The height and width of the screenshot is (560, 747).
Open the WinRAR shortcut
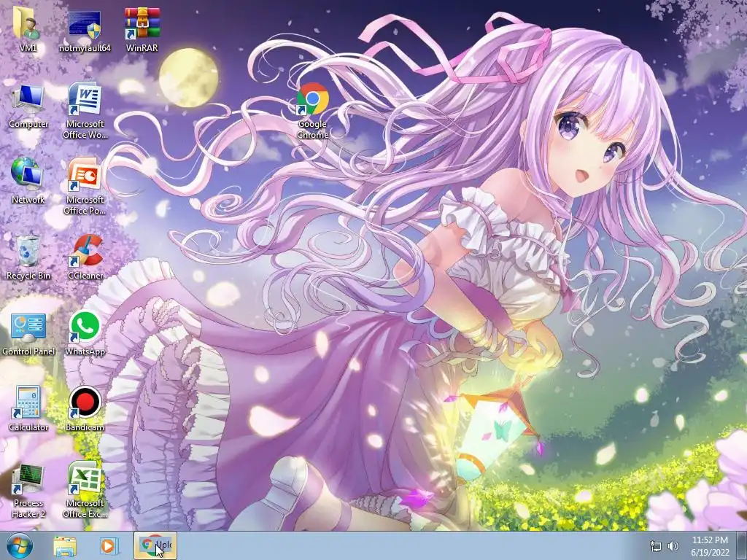click(x=142, y=29)
